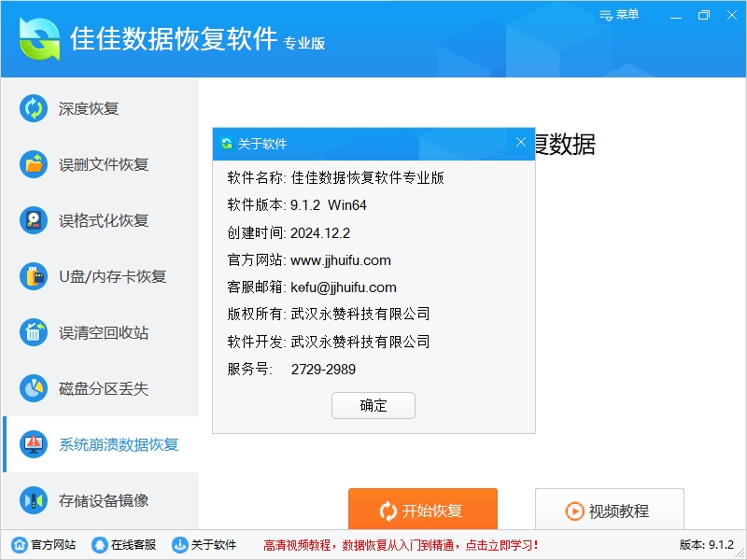Click the warning monitor icon for 系统崩溃数据恢复
The height and width of the screenshot is (560, 747).
(34, 444)
